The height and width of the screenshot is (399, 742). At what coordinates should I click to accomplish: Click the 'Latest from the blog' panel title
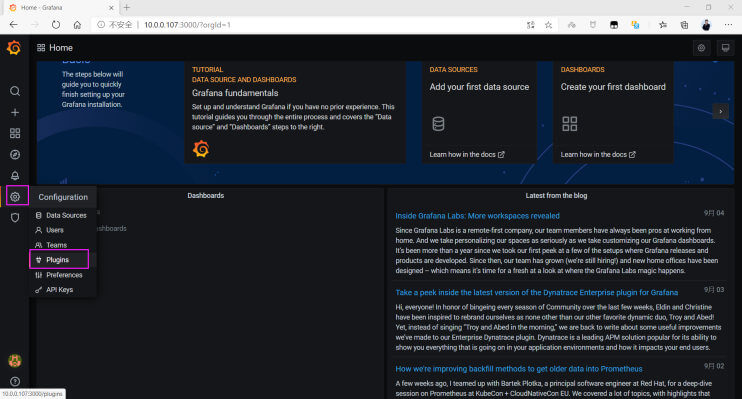[x=556, y=195]
